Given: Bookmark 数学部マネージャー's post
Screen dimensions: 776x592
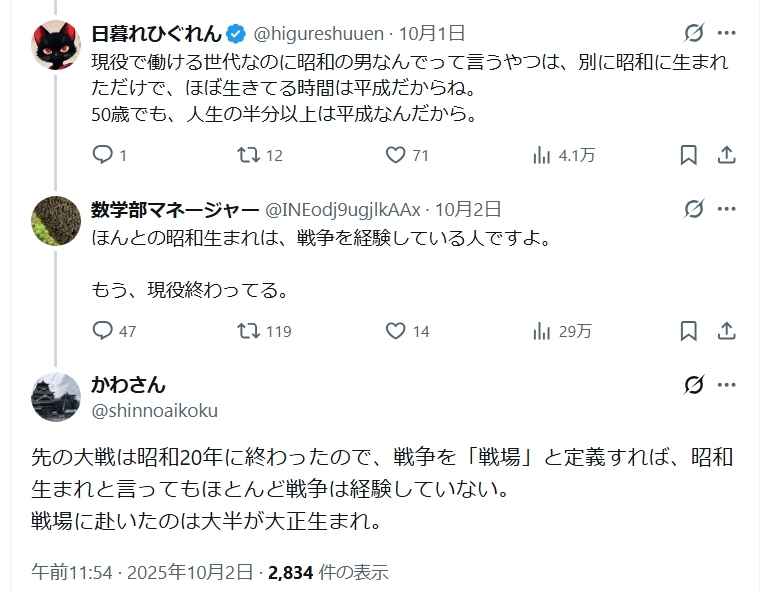Looking at the screenshot, I should click(688, 331).
